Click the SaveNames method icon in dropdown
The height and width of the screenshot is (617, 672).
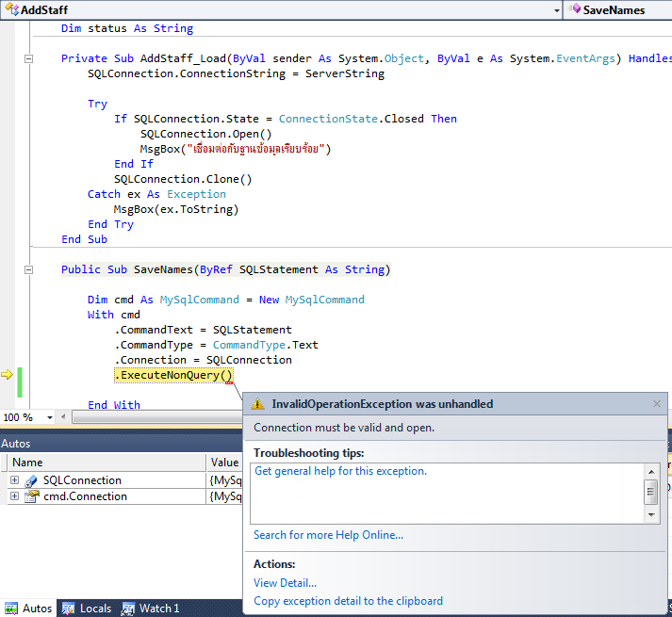574,9
